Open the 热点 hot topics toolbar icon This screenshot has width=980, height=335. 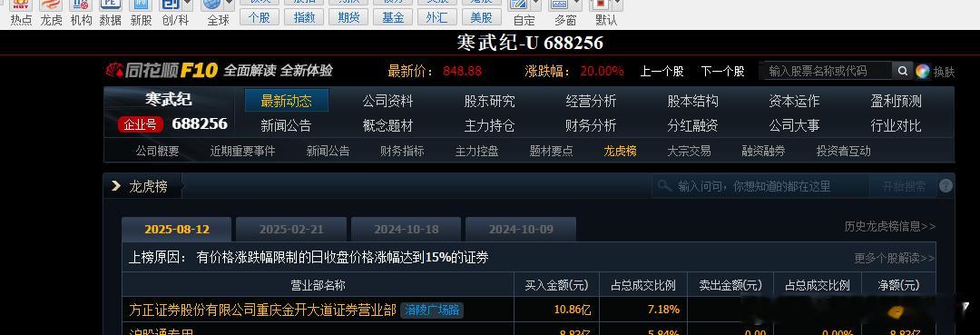[x=21, y=6]
